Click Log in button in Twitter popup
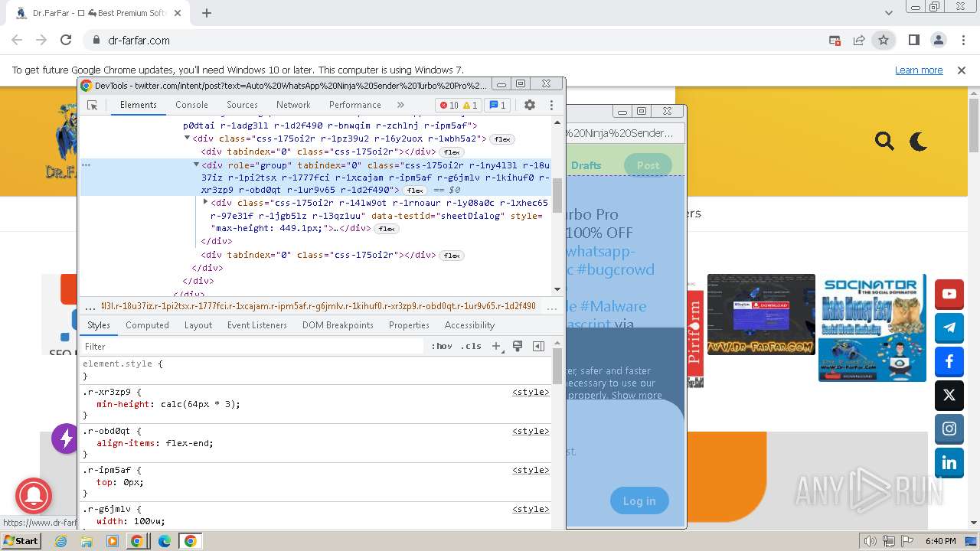980x551 pixels. coord(639,501)
